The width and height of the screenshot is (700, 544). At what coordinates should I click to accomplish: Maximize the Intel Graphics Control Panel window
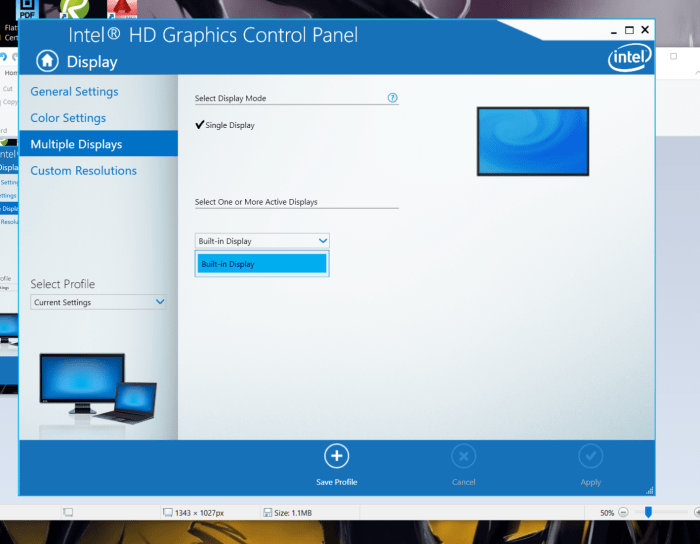coord(629,30)
